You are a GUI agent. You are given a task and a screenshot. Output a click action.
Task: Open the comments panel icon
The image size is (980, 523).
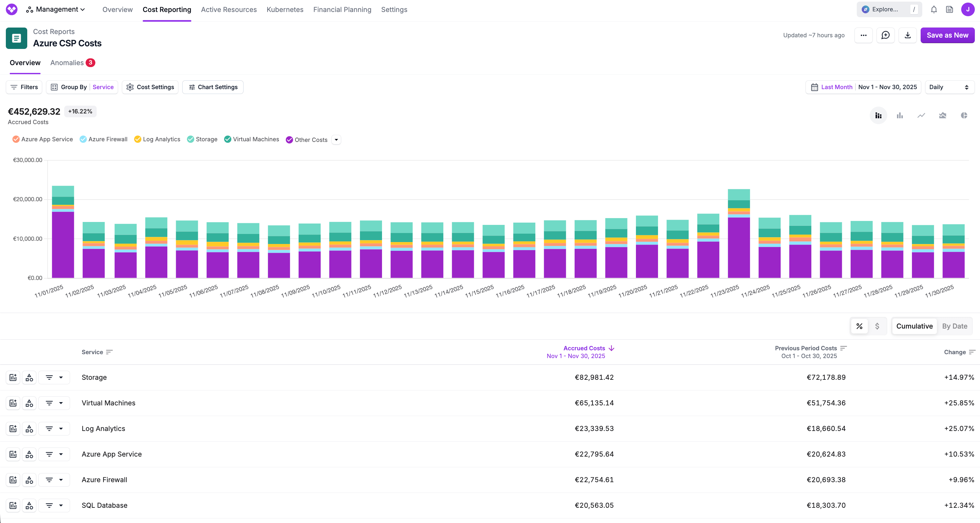click(886, 35)
